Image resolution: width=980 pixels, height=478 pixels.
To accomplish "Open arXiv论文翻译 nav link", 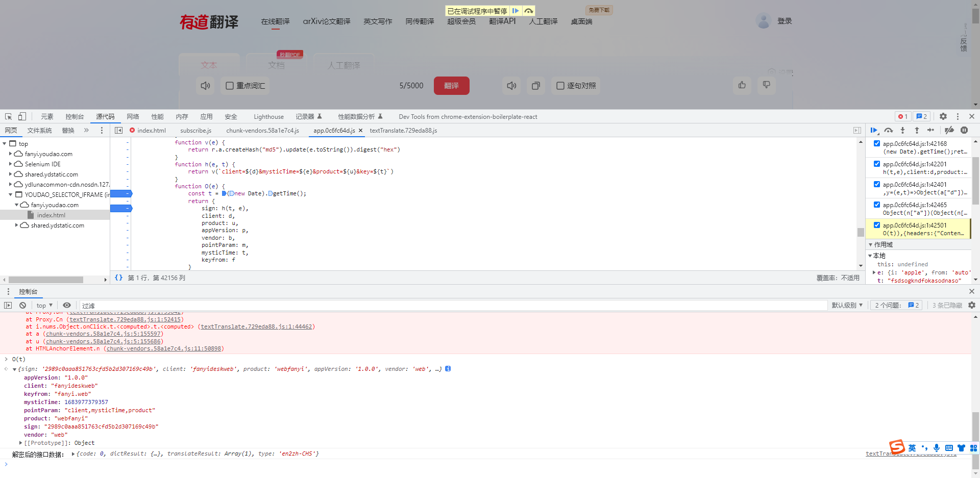I will 327,21.
